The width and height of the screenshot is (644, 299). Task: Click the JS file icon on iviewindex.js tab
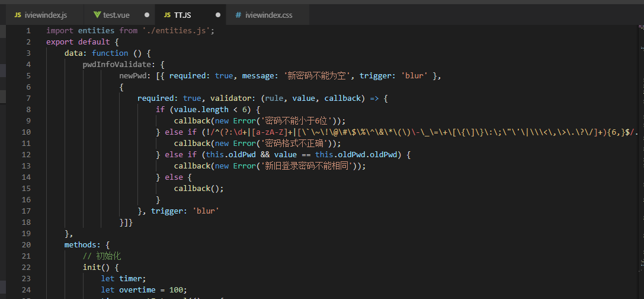(x=18, y=15)
